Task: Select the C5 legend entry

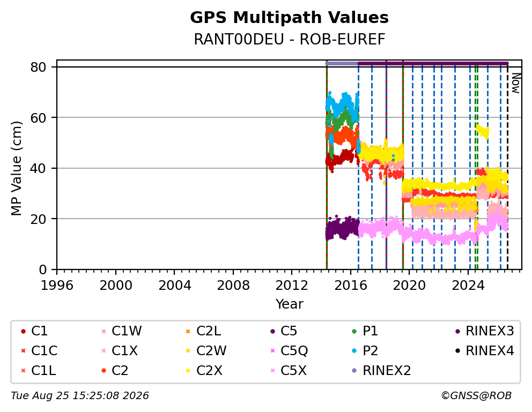Action: coord(284,331)
